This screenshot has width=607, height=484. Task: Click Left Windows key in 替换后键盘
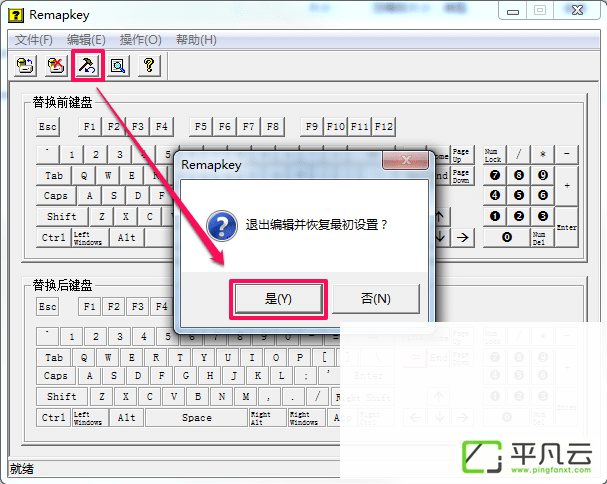[91, 418]
